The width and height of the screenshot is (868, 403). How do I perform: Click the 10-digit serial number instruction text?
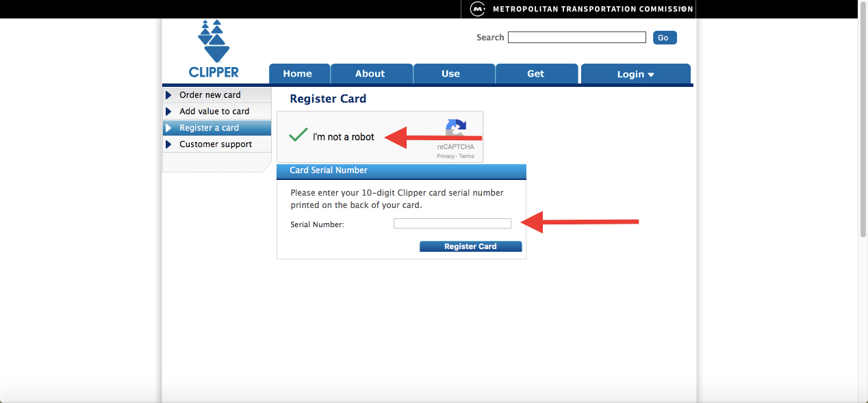(x=397, y=199)
